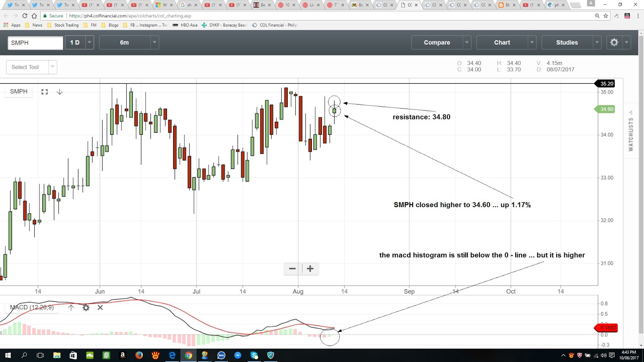Click the Chart button

coord(502,42)
